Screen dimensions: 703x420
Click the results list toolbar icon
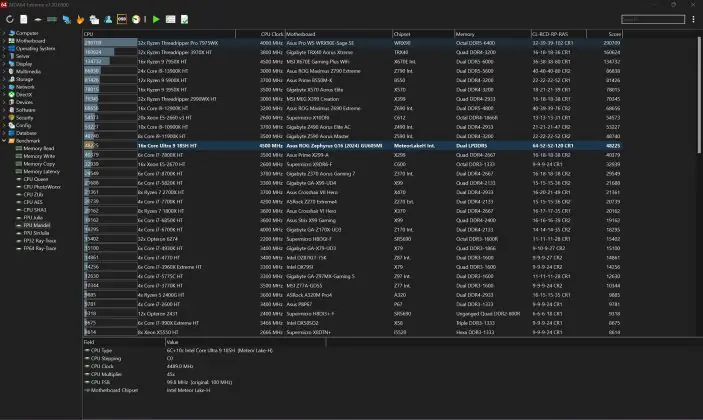point(170,19)
